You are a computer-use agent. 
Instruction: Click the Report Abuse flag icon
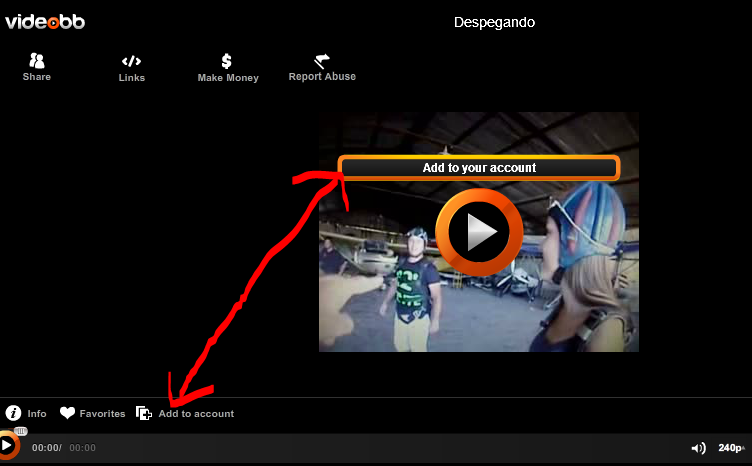point(322,61)
